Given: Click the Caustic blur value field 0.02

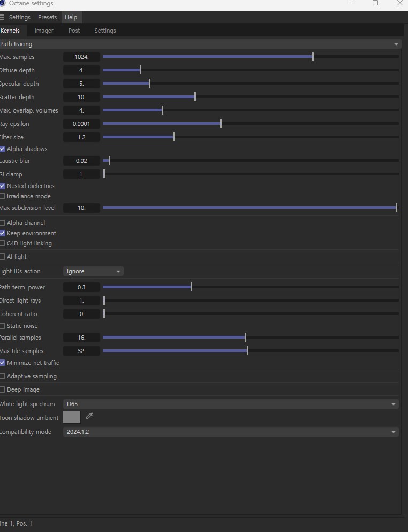Looking at the screenshot, I should pos(81,161).
